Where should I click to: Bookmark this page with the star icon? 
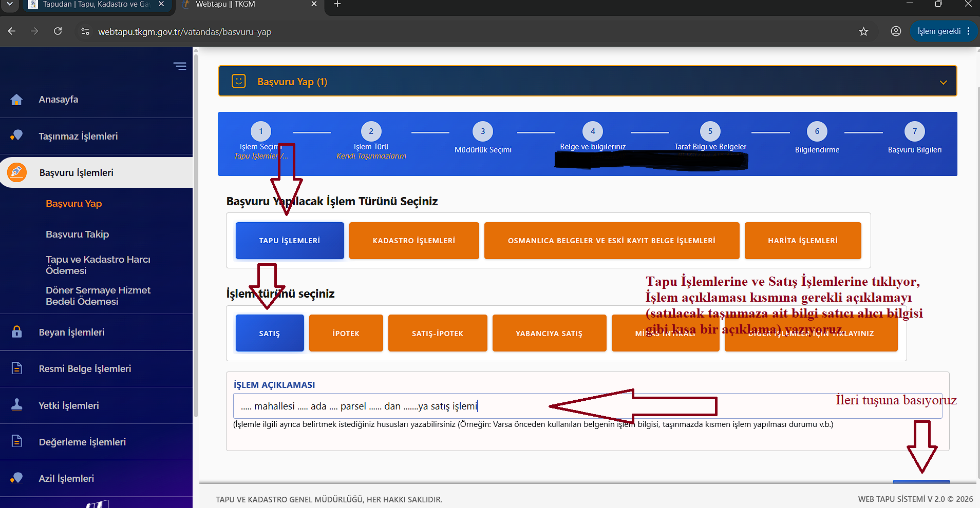pyautogui.click(x=863, y=31)
